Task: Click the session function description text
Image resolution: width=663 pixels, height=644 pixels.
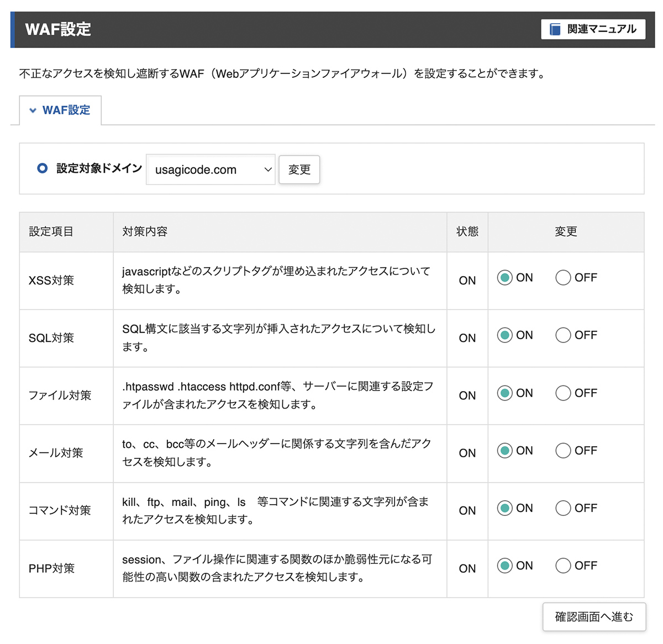Action: click(277, 568)
